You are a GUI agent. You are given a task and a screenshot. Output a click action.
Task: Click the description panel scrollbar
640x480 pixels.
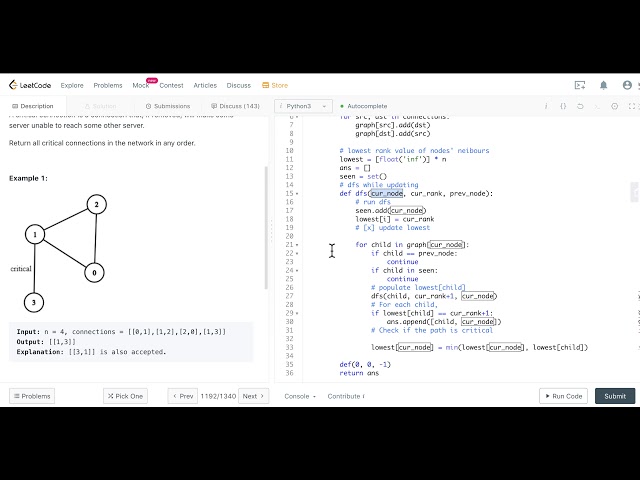[266, 228]
